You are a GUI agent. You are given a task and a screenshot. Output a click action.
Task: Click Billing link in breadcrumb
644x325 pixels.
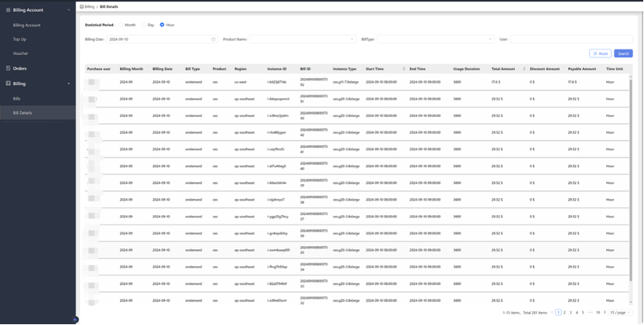90,6
